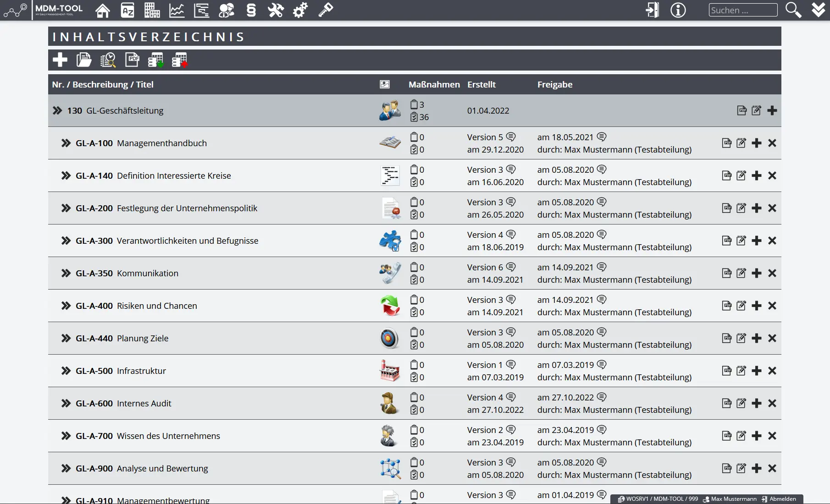The image size is (830, 504).
Task: Open the home page icon
Action: tap(103, 10)
